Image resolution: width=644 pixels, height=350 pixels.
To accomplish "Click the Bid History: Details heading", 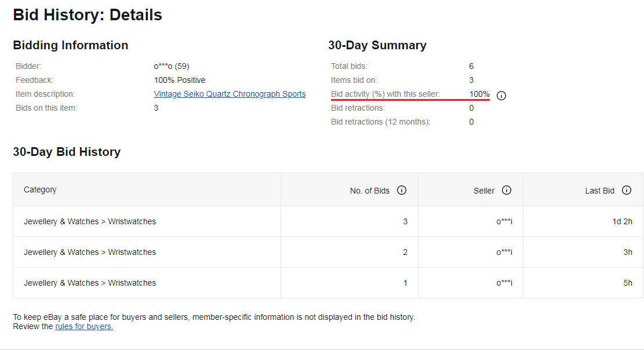I will pyautogui.click(x=88, y=15).
